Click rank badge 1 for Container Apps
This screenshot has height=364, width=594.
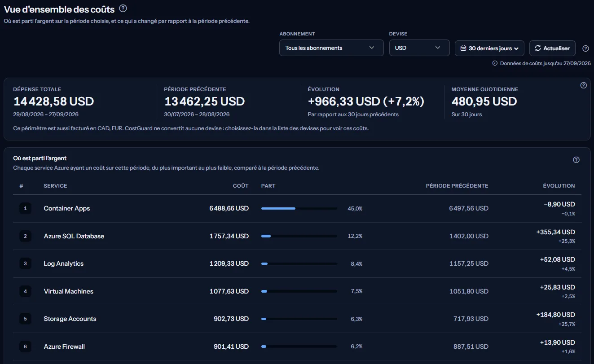(25, 208)
